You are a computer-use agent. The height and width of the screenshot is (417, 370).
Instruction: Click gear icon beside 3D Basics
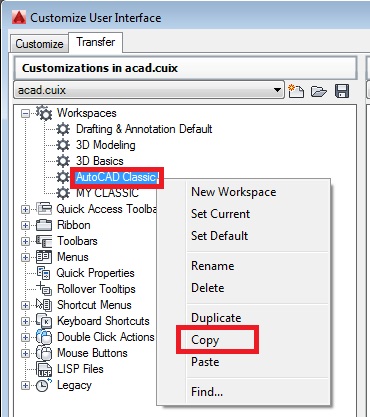pos(63,161)
